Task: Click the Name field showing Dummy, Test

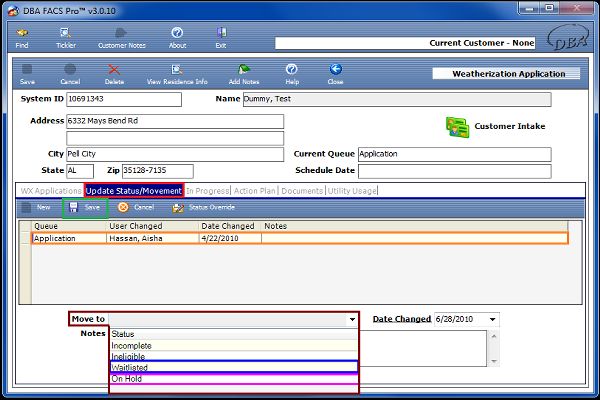Action: [397, 99]
